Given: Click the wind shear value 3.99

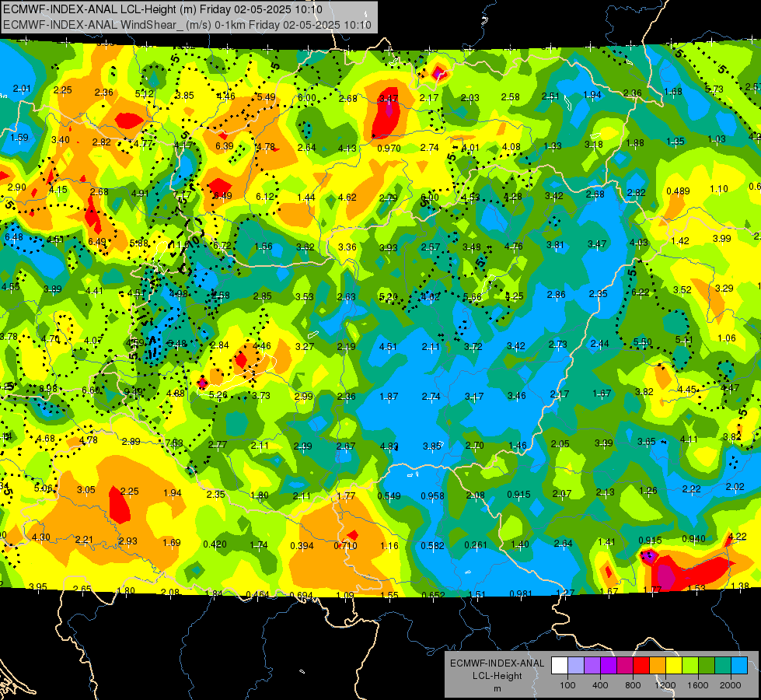Looking at the screenshot, I should [721, 238].
